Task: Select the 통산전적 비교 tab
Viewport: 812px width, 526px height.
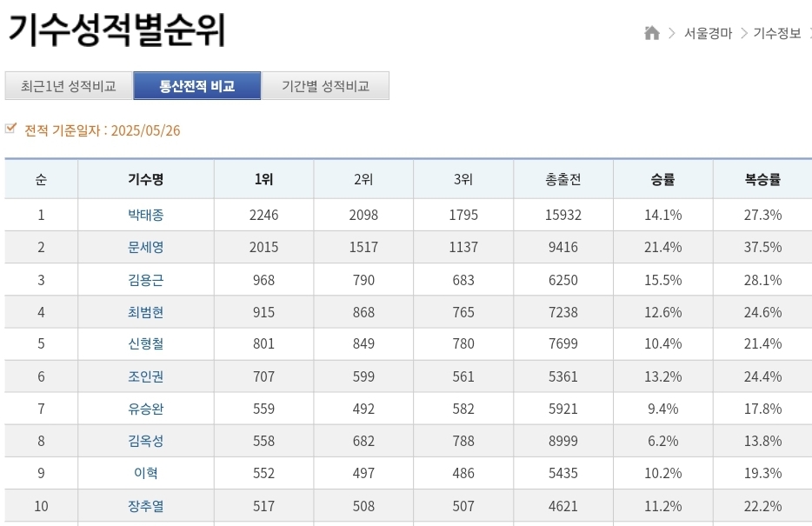Action: [196, 86]
